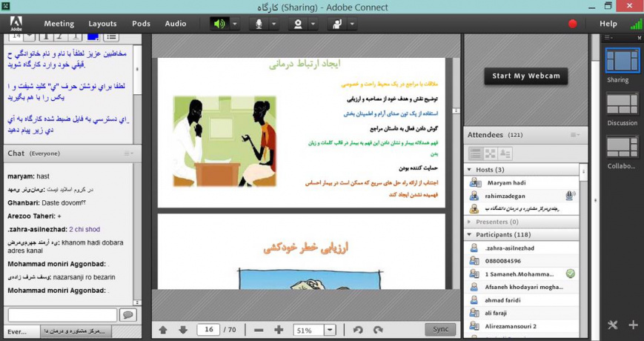Switch to attendee status view

pyautogui.click(x=505, y=153)
